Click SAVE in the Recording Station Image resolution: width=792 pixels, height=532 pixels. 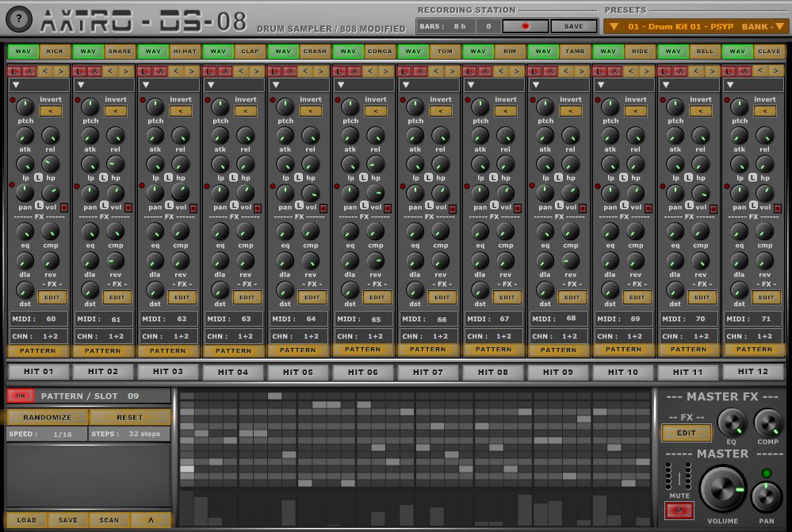[x=572, y=26]
